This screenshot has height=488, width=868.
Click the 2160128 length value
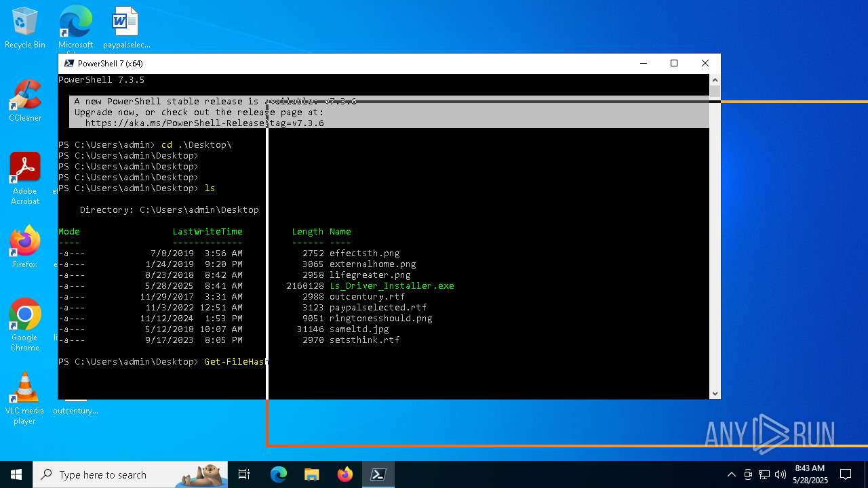(305, 286)
